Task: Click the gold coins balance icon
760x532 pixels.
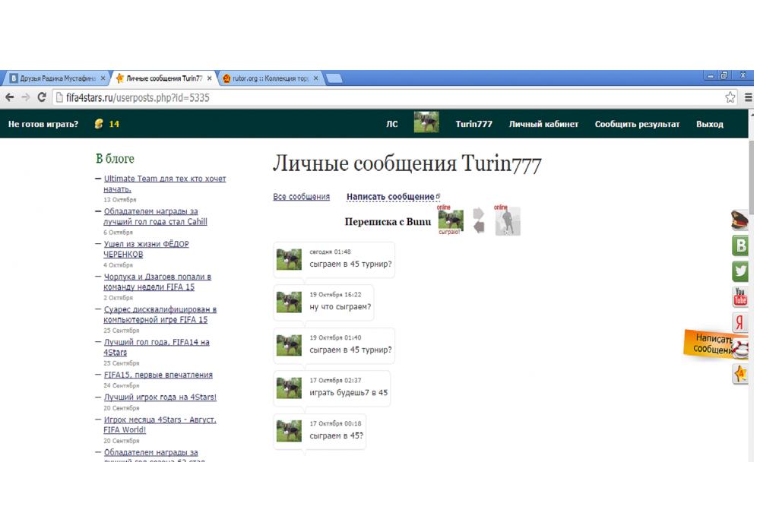Action: coord(98,124)
